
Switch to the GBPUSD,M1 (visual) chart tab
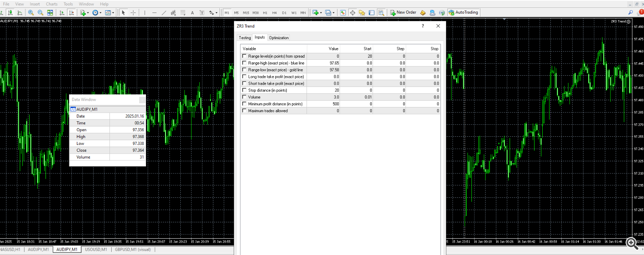pos(133,249)
